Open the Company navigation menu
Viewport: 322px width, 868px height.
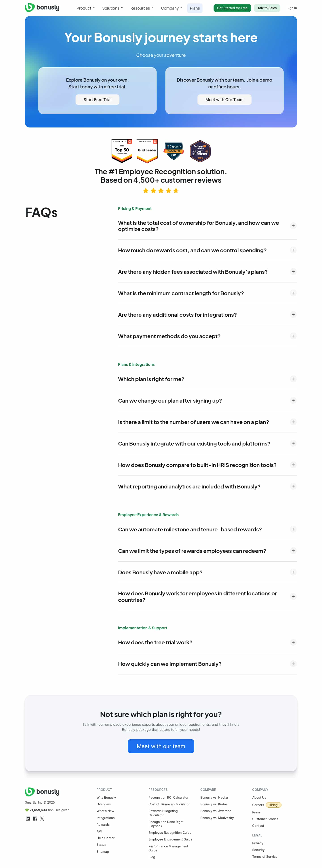click(x=172, y=8)
